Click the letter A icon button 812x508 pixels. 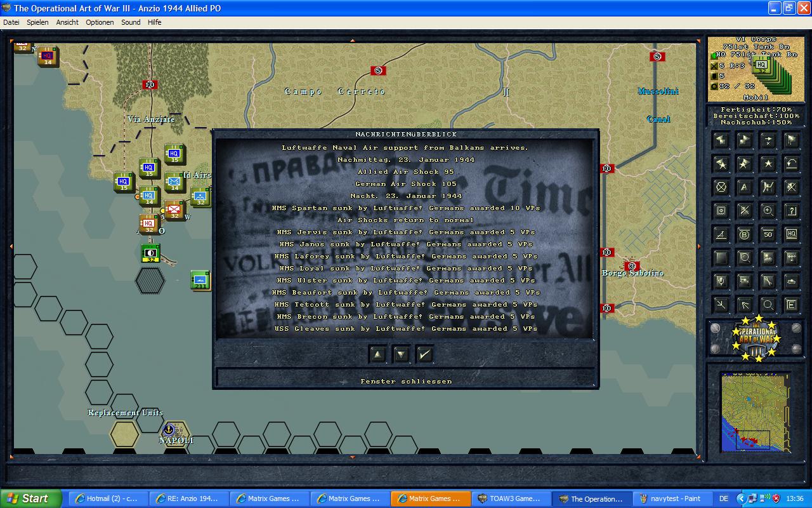pos(744,187)
